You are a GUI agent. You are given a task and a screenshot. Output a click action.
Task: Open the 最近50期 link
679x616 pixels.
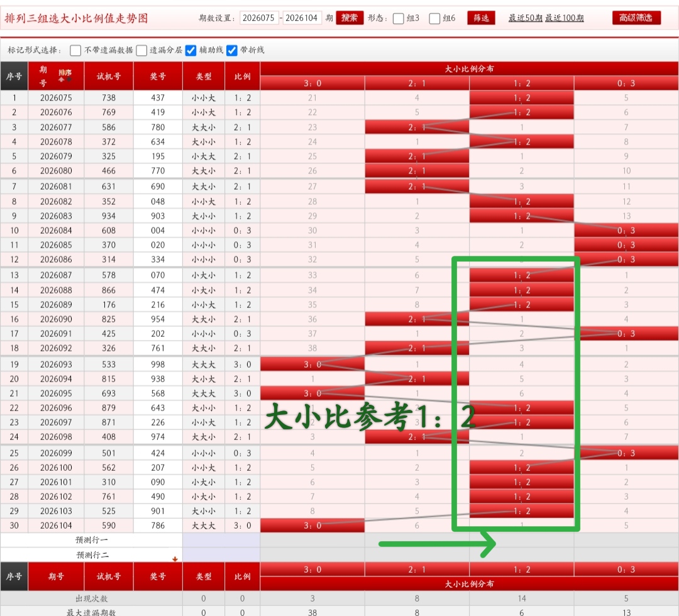[x=525, y=18]
